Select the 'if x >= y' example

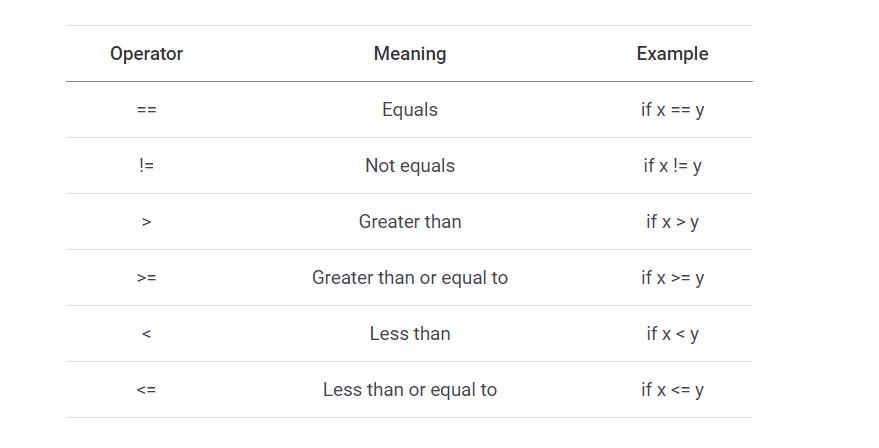[672, 278]
